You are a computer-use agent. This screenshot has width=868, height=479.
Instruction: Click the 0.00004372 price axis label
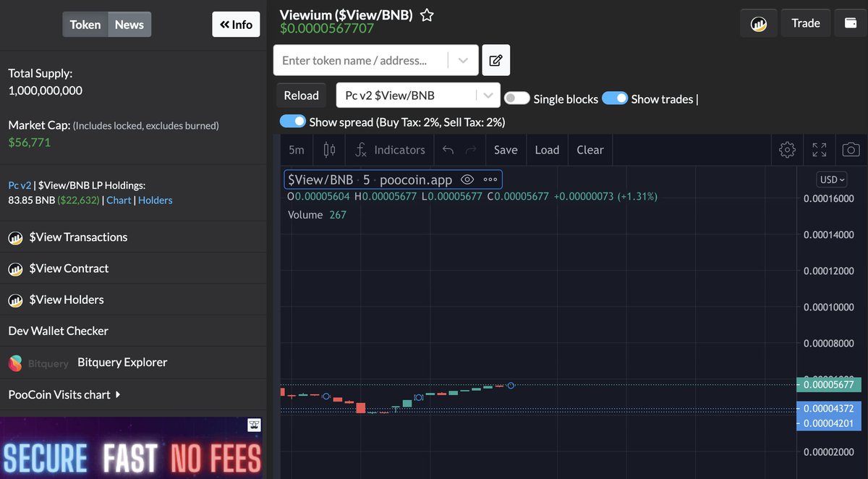828,409
